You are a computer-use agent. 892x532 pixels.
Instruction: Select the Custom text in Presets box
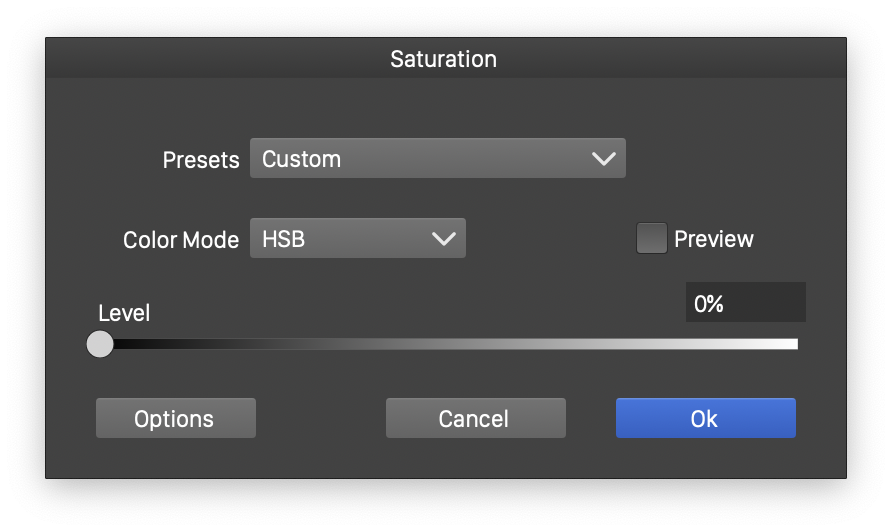click(301, 159)
